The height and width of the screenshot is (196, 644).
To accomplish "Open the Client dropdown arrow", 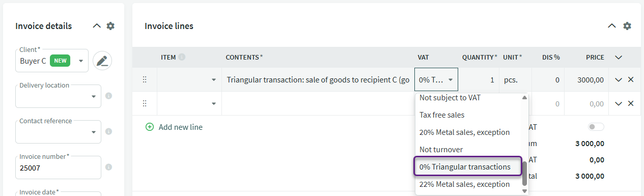I will [81, 61].
